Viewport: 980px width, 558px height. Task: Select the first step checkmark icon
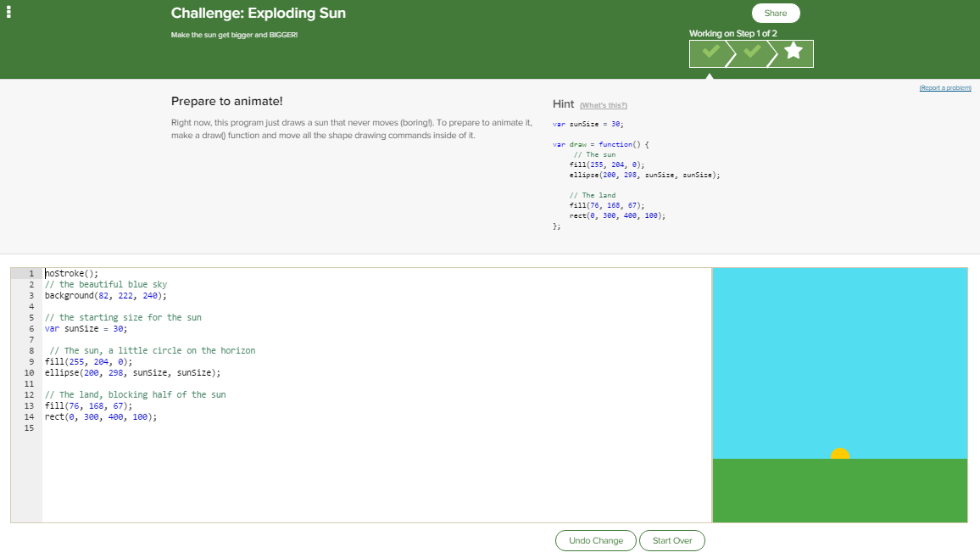click(x=710, y=53)
